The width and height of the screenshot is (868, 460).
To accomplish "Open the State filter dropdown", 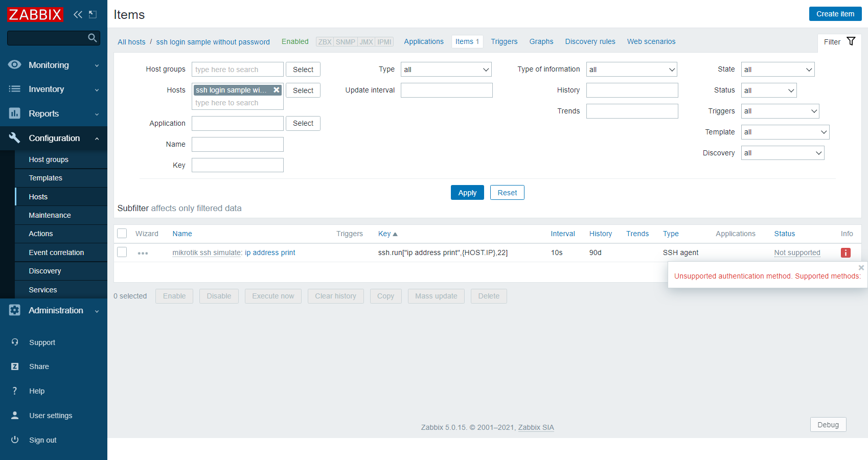I will tap(778, 70).
